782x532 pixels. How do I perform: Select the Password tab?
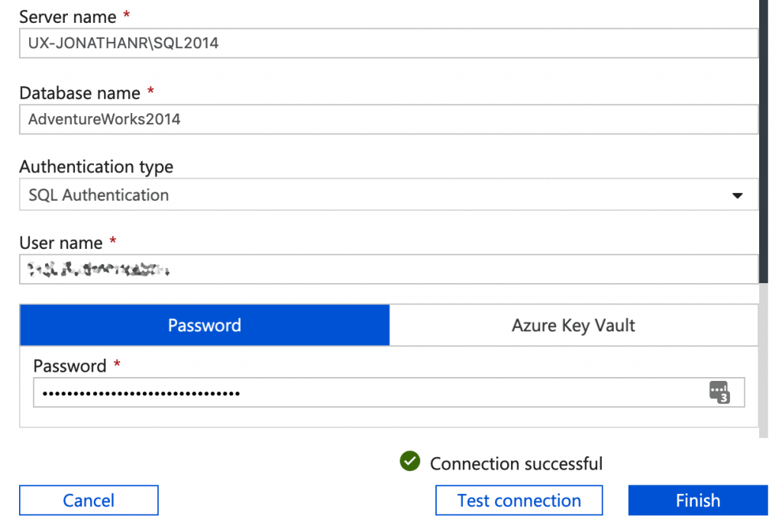204,324
